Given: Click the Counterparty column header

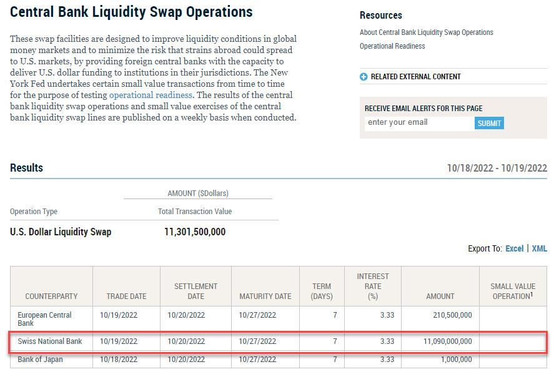Looking at the screenshot, I should pyautogui.click(x=51, y=296).
